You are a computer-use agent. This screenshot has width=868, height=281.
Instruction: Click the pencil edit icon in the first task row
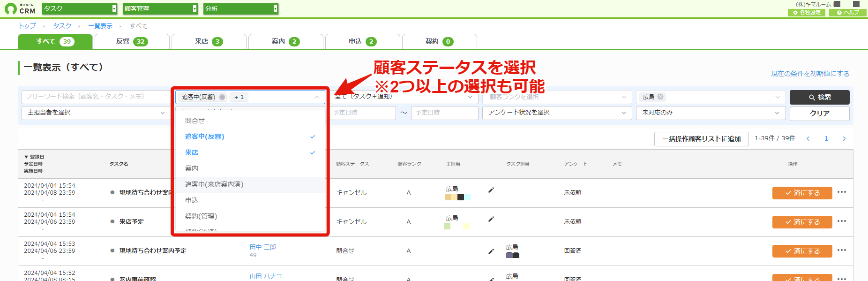point(491,190)
